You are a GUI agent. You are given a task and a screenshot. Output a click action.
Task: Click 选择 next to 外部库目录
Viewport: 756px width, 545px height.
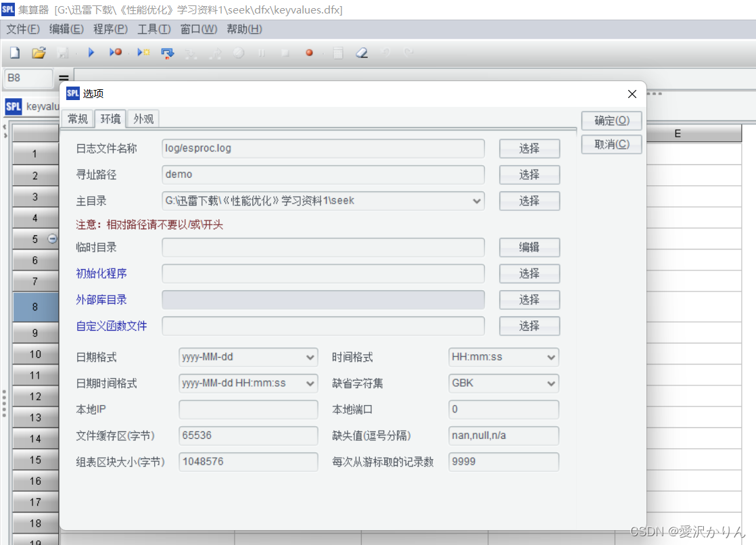529,300
